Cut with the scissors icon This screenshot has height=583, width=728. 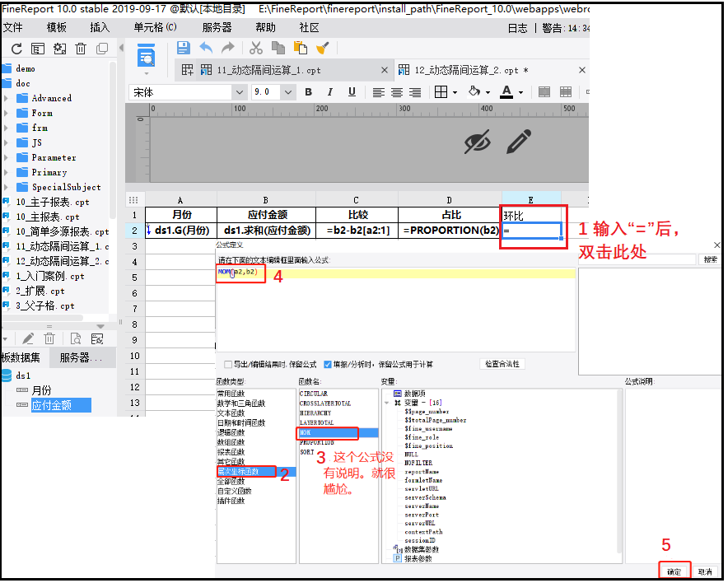tap(256, 48)
